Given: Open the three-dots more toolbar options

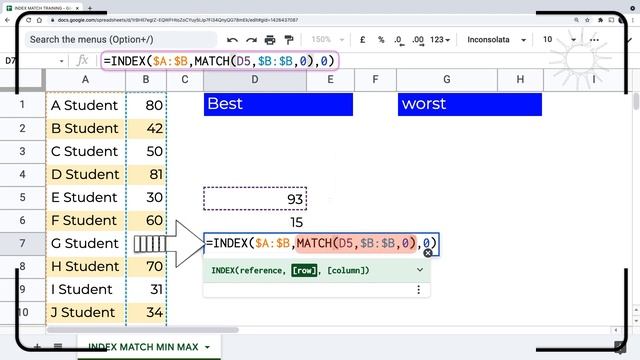Looking at the screenshot, I should pyautogui.click(x=594, y=40).
